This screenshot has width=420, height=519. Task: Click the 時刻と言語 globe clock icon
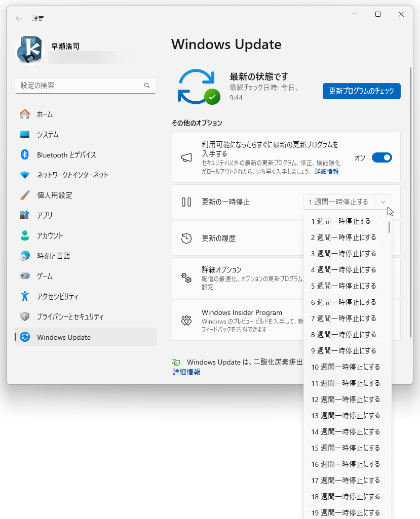pos(25,256)
